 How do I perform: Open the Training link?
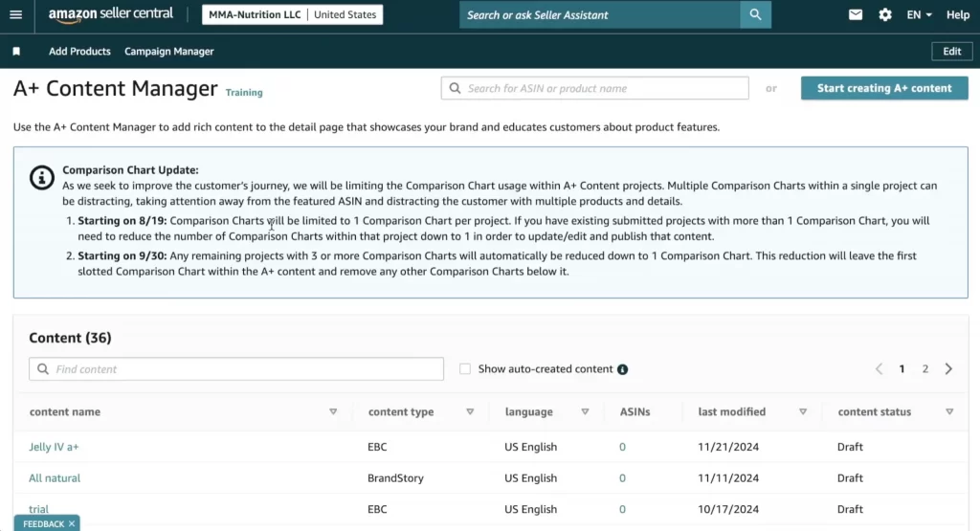pyautogui.click(x=244, y=93)
